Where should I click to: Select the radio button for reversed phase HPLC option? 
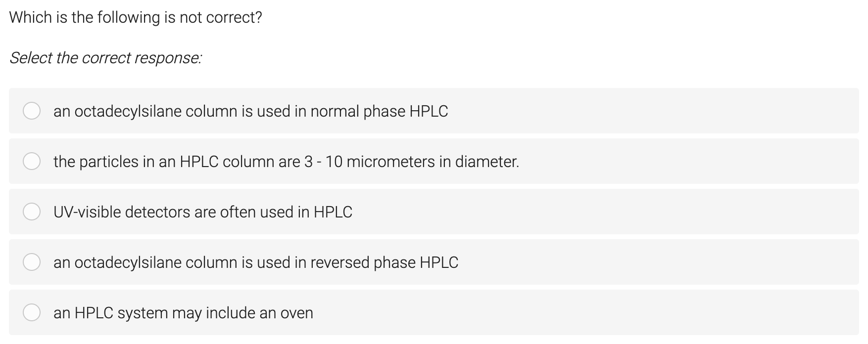pyautogui.click(x=32, y=262)
